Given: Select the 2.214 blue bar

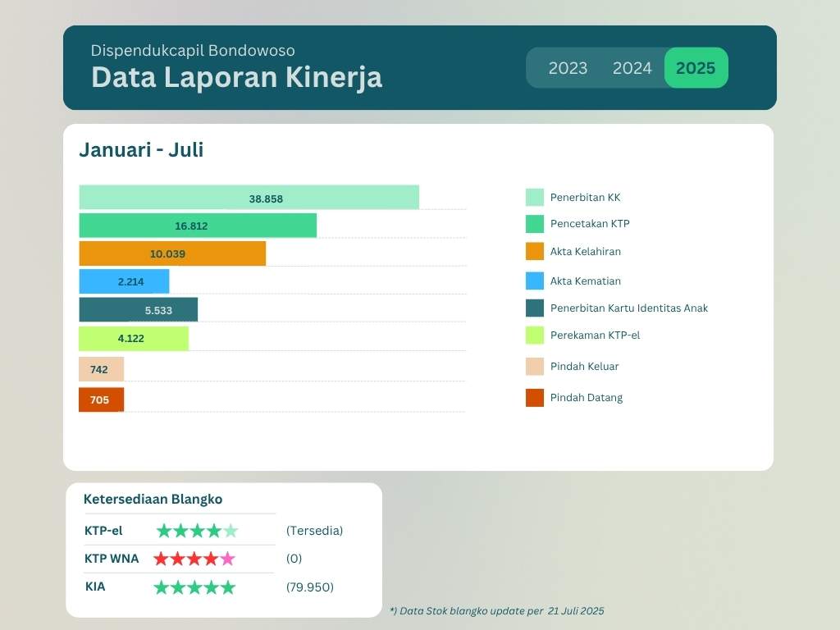Looking at the screenshot, I should (x=125, y=281).
